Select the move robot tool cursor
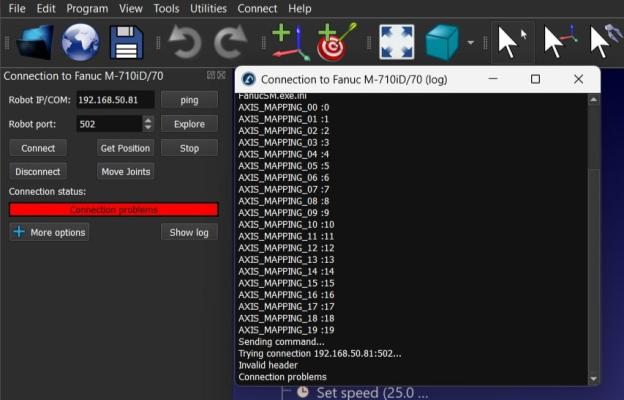624x400 pixels. coord(606,43)
